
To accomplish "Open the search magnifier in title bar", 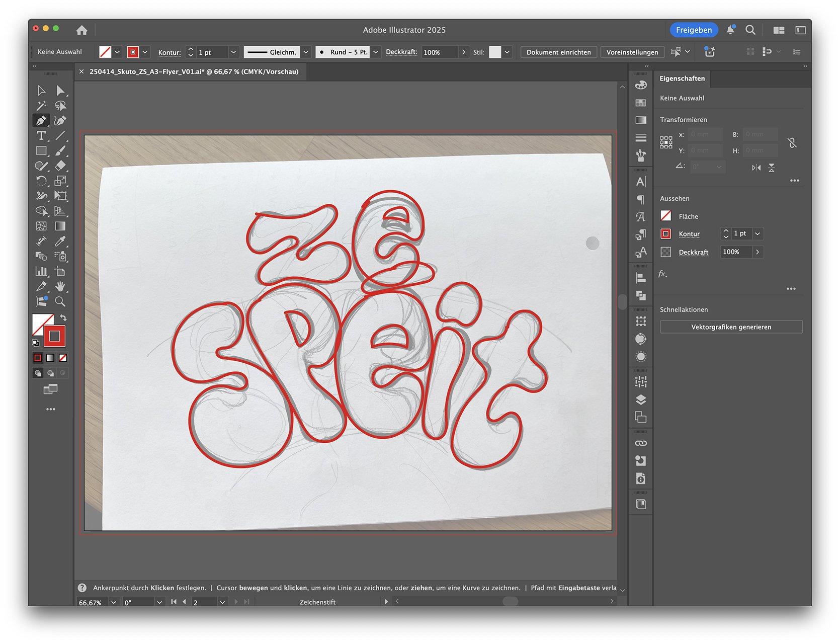I will pyautogui.click(x=750, y=30).
